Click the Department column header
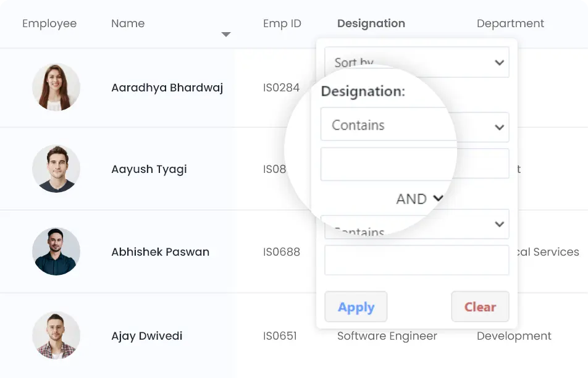 [510, 23]
